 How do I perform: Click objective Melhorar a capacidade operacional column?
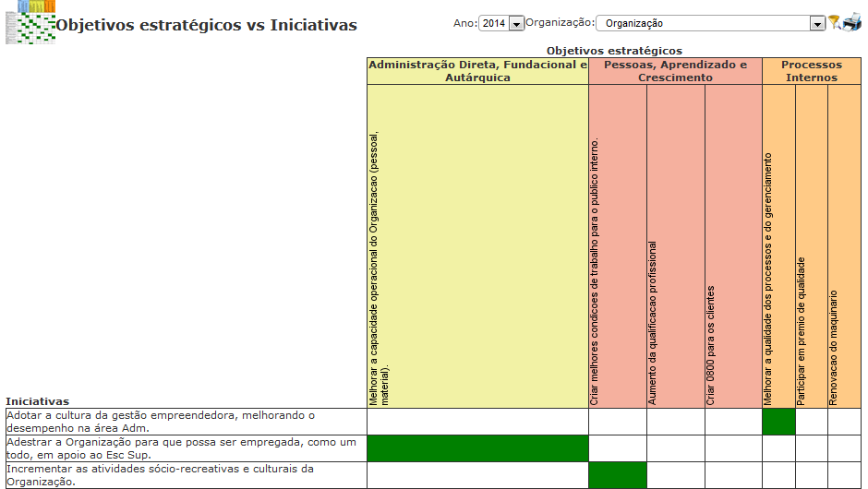(477, 246)
